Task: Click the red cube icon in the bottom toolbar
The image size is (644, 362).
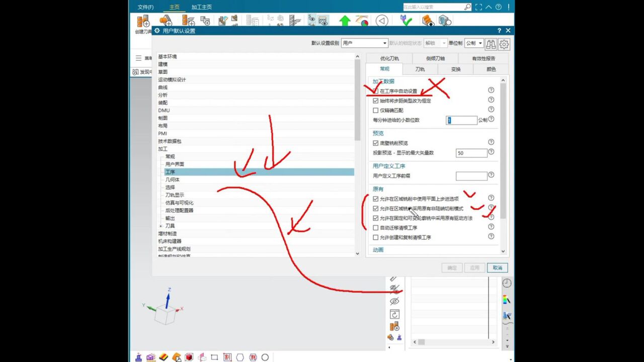Action: click(189, 357)
